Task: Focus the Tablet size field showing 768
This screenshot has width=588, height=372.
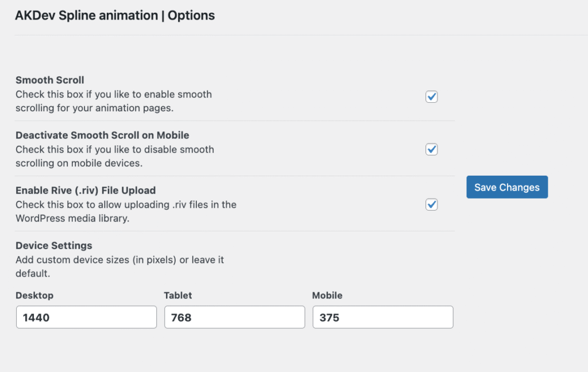Action: pyautogui.click(x=234, y=317)
